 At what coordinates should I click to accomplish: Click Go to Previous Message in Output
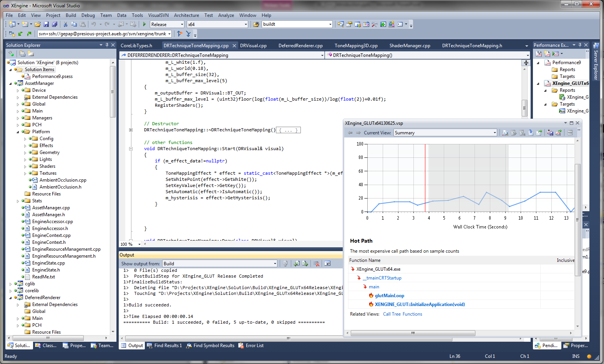click(x=297, y=263)
